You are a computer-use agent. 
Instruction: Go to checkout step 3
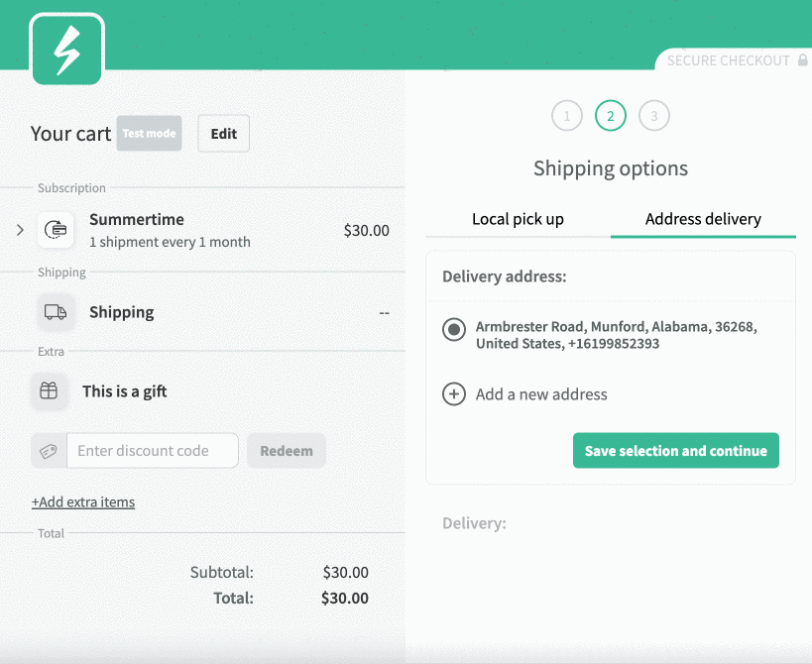[654, 115]
